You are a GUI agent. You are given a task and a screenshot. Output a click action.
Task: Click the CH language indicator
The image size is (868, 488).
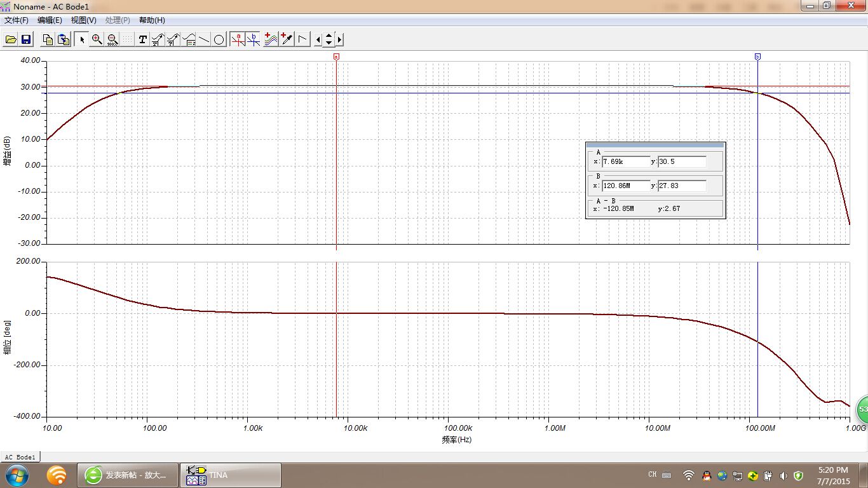653,475
